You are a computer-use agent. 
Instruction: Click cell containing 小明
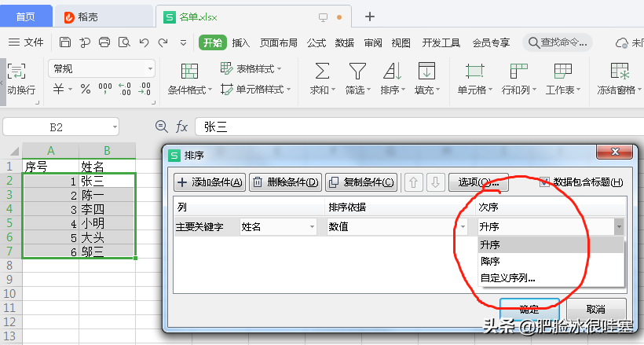click(107, 223)
